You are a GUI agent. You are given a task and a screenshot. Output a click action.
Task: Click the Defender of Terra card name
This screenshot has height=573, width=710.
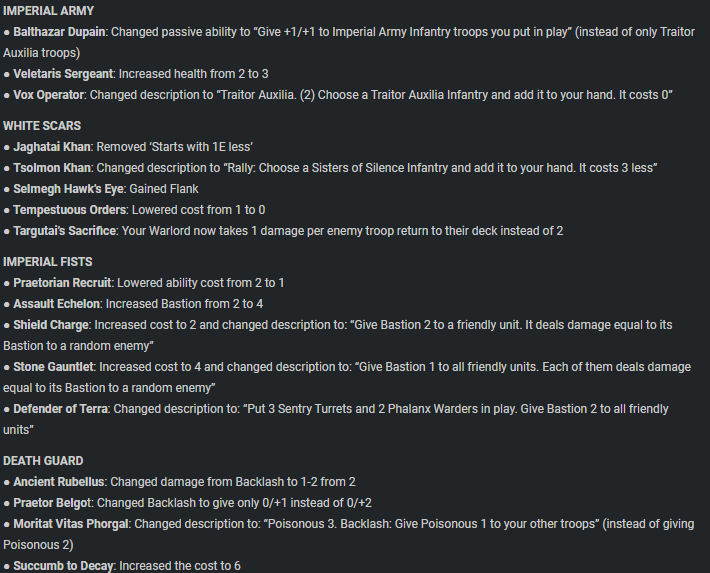click(x=61, y=409)
